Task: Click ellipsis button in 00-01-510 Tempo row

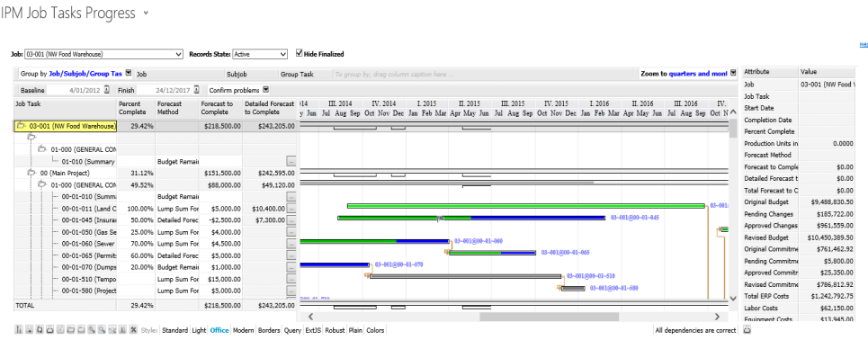Action: (291, 279)
